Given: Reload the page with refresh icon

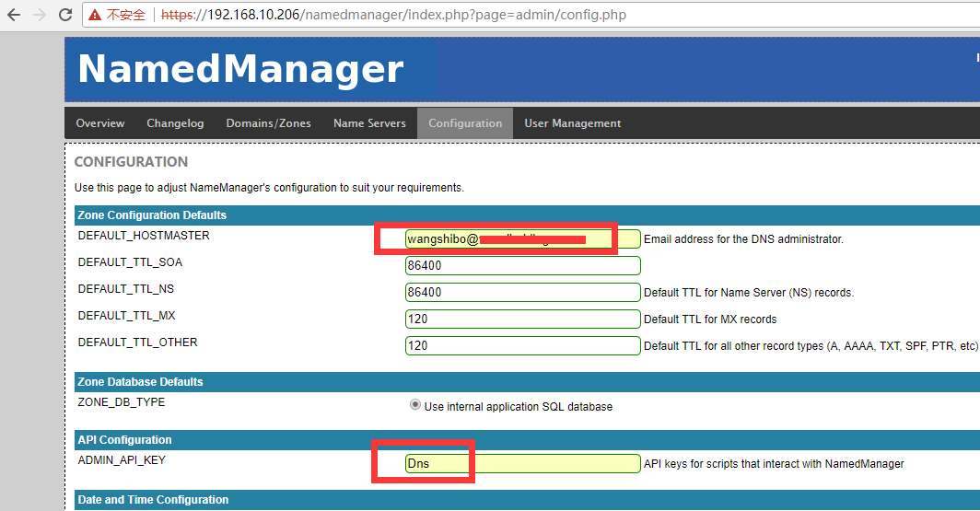Looking at the screenshot, I should click(x=65, y=16).
